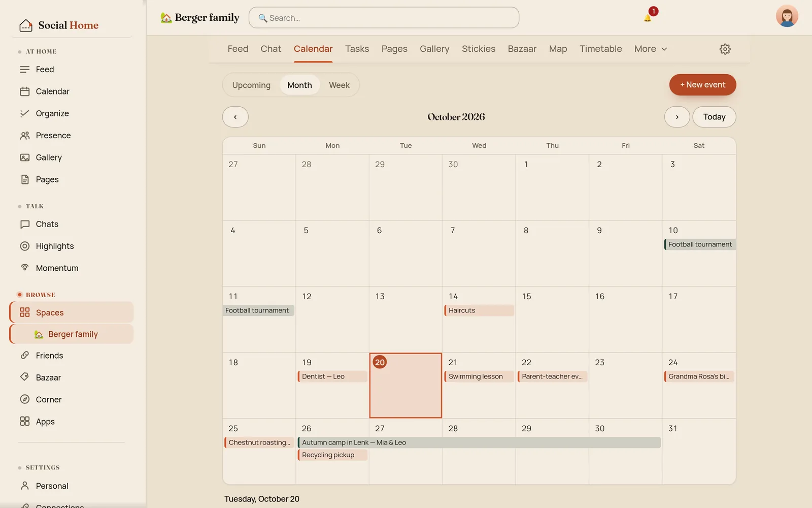Open Momentum in the sidebar
This screenshot has height=508, width=812.
click(71, 268)
